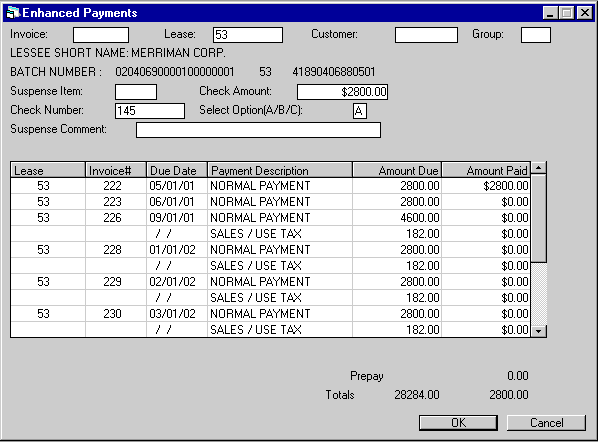Image resolution: width=598 pixels, height=442 pixels.
Task: Focus the Invoice input field
Action: [101, 35]
